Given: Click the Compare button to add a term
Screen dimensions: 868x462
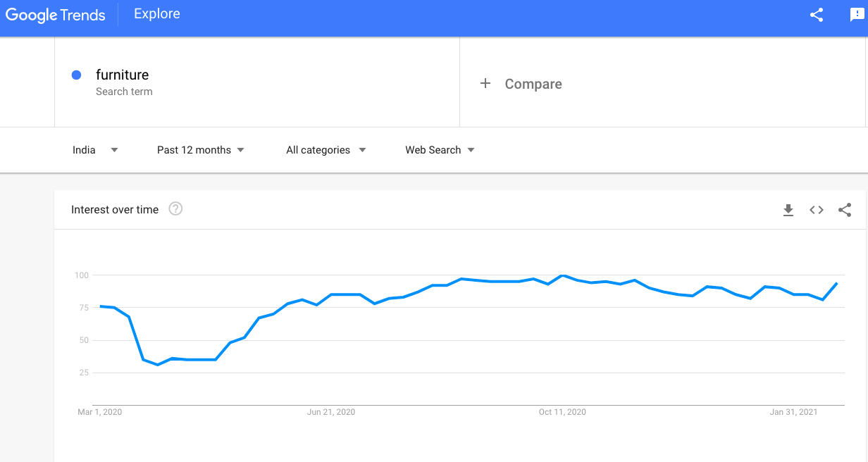Looking at the screenshot, I should click(x=533, y=84).
